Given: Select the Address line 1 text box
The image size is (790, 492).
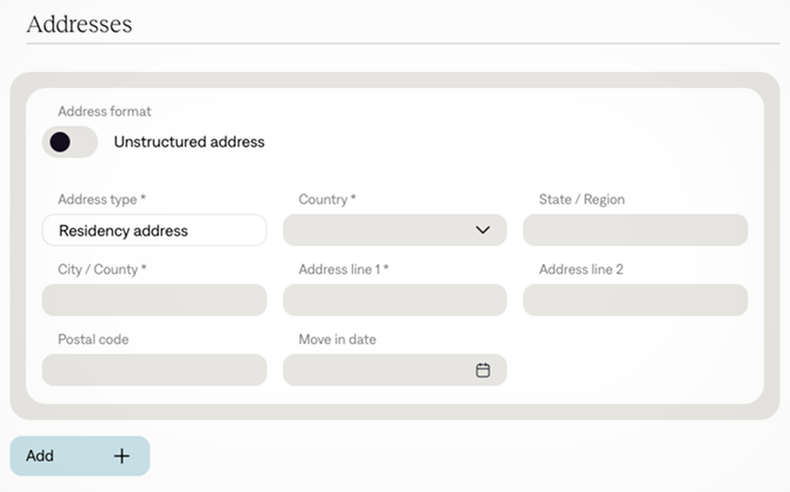Looking at the screenshot, I should (x=394, y=300).
